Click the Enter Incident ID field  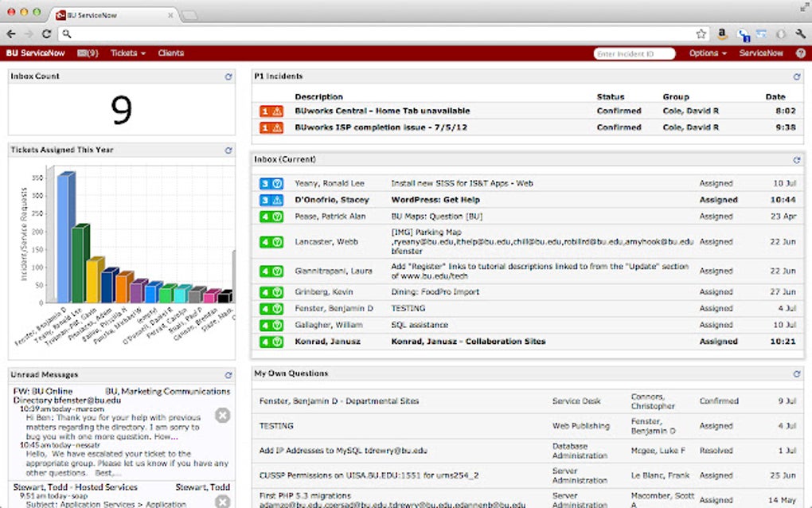click(x=634, y=53)
